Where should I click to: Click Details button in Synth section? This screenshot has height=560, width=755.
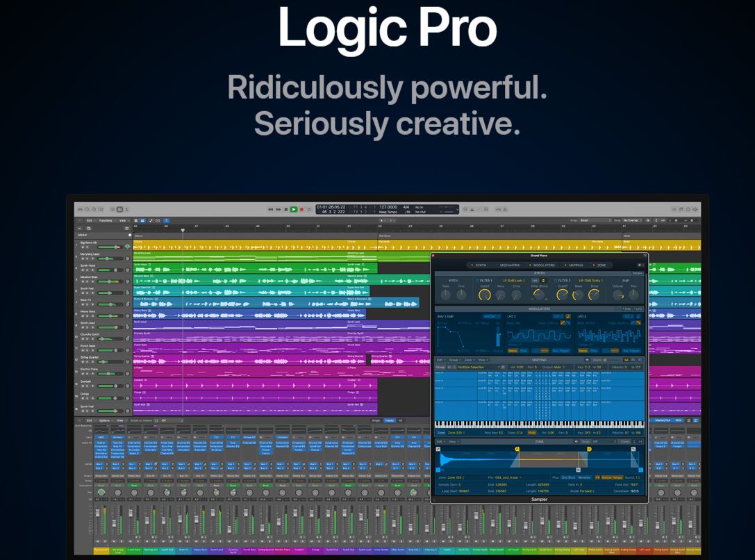638,273
